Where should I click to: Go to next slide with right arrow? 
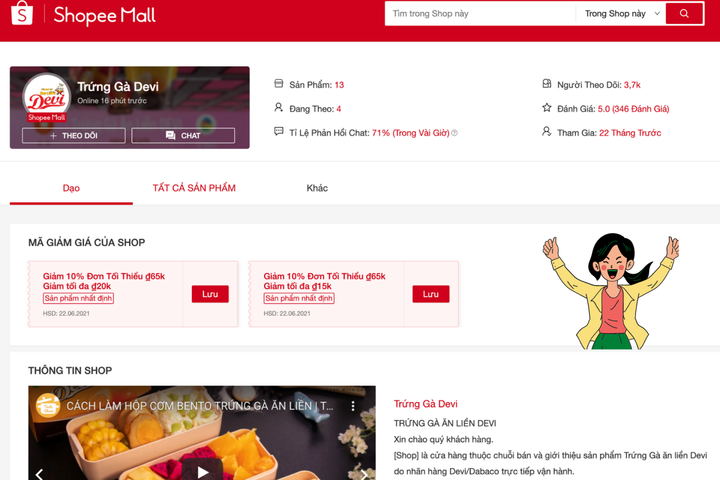[x=364, y=474]
